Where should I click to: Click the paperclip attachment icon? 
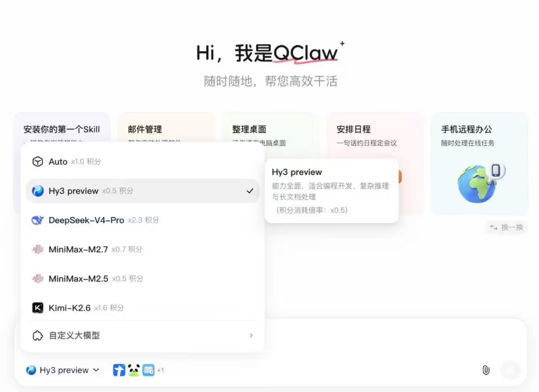point(485,370)
